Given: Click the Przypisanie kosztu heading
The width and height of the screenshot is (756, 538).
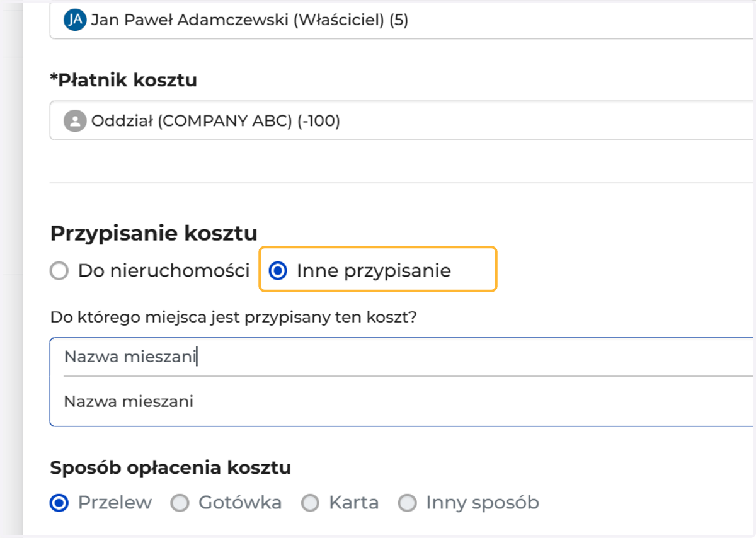Looking at the screenshot, I should (x=154, y=233).
